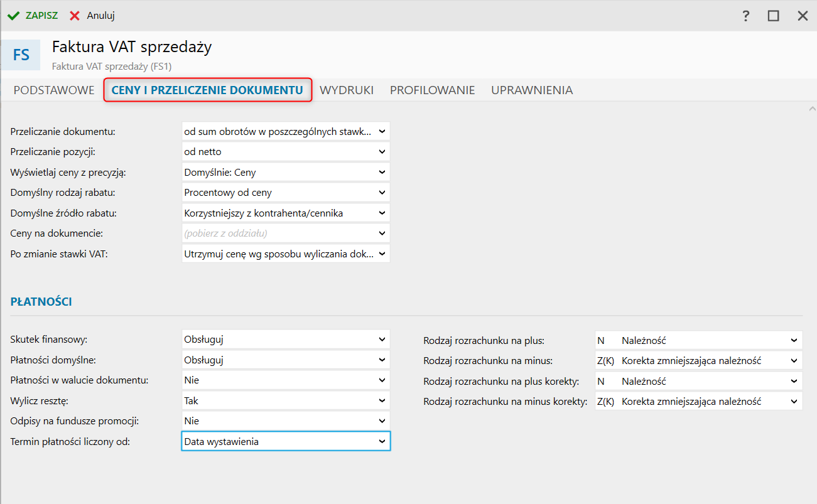Maximize the window using the square icon

pos(774,16)
